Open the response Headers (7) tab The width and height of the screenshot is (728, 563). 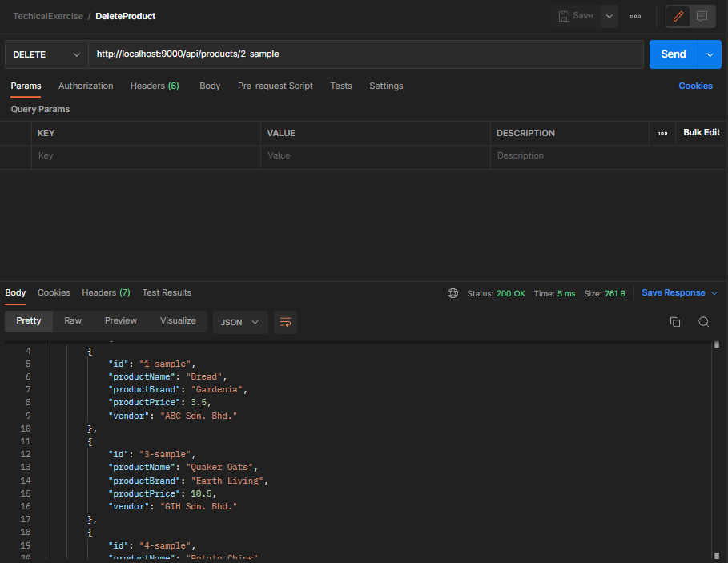coord(106,292)
